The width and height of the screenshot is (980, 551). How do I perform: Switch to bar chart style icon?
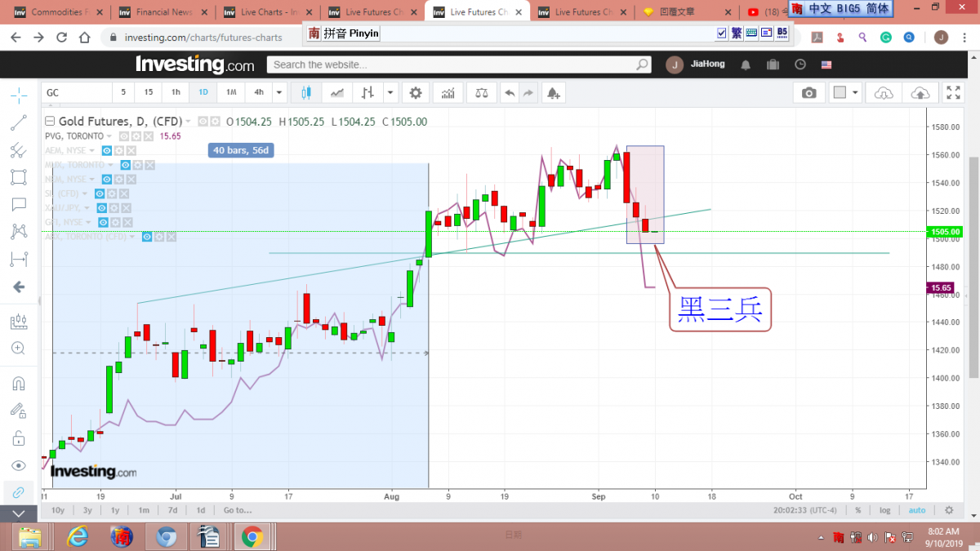pos(369,93)
